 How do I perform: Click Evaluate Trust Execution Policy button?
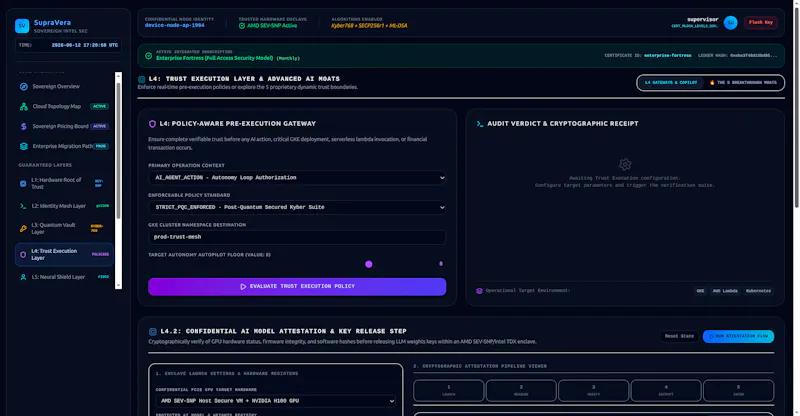click(297, 287)
